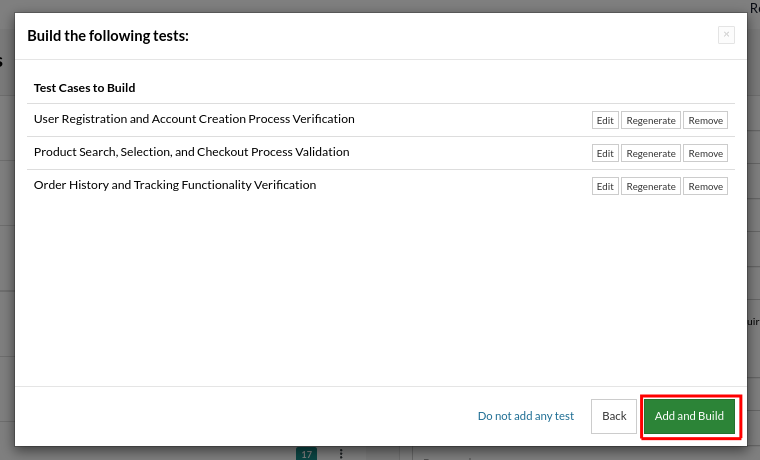Close the build tests dialog
Screen dimensions: 760x460
(726, 35)
